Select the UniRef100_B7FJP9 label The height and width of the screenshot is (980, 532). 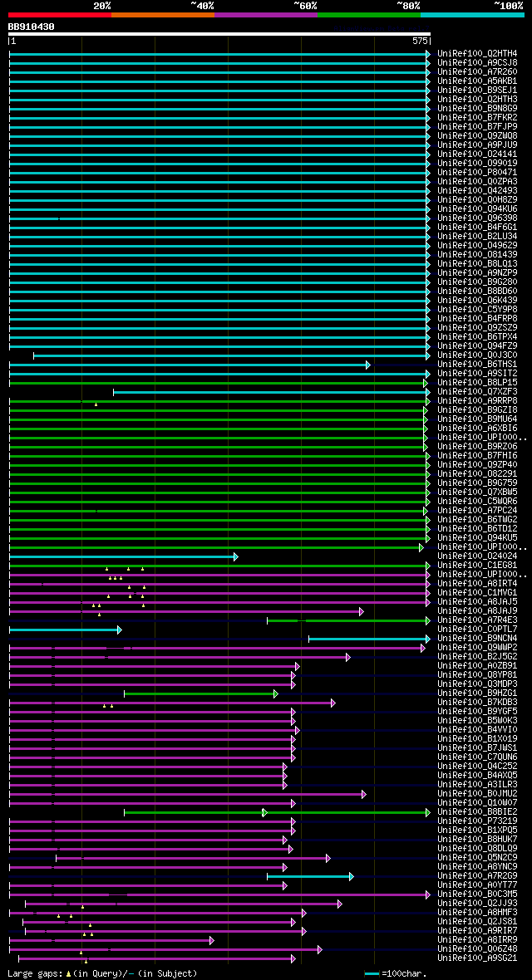coord(477,127)
